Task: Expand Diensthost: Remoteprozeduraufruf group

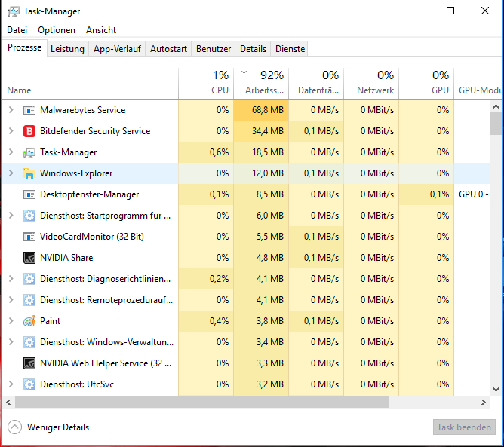Action: click(11, 300)
